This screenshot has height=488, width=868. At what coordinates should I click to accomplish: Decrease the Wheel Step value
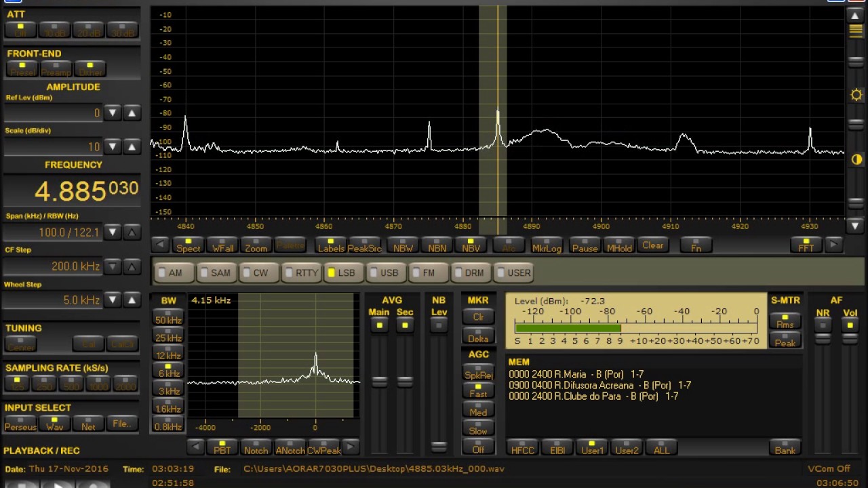click(x=113, y=300)
